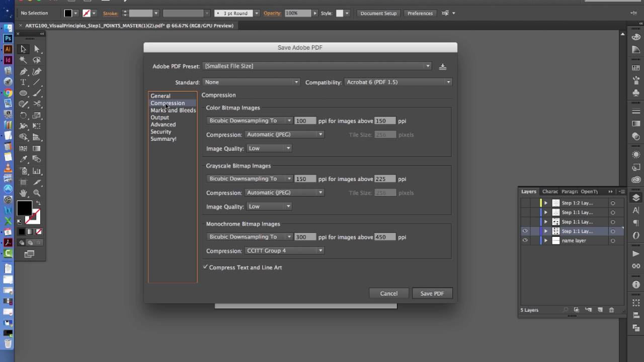Open Links panel icon in right dock
The image size is (644, 362).
636,266
